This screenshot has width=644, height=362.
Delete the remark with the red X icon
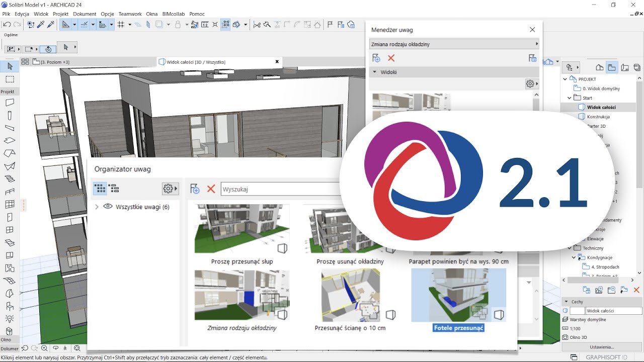point(391,58)
